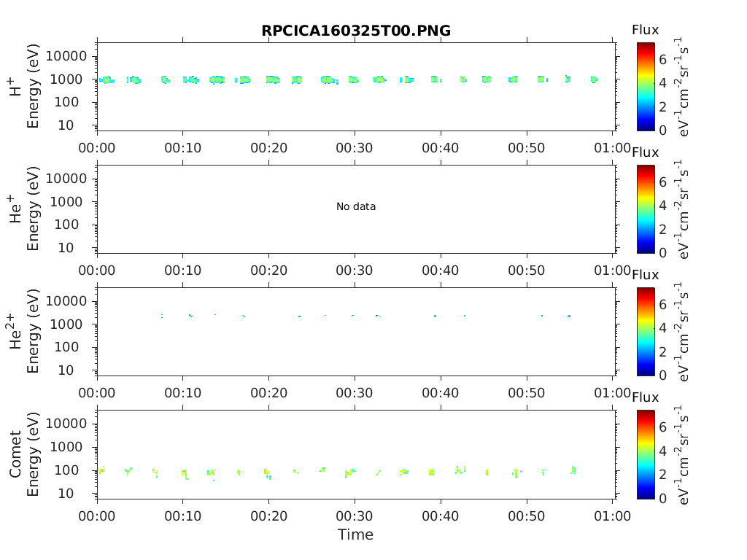
Task: Click the 10000 tick label on H+ panel
Action: point(66,56)
